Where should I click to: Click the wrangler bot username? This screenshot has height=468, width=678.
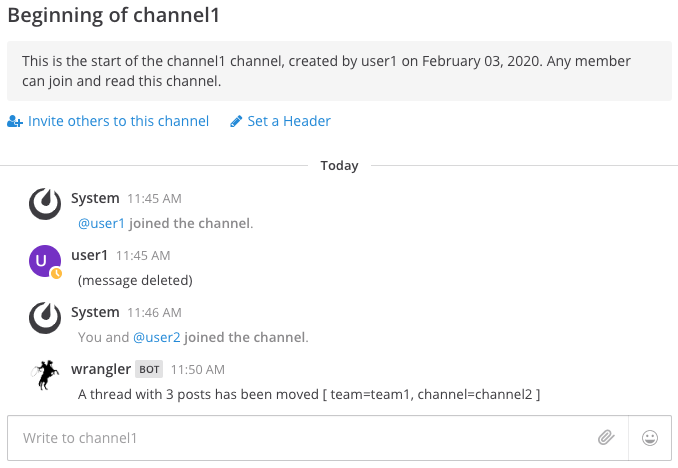[x=101, y=369]
